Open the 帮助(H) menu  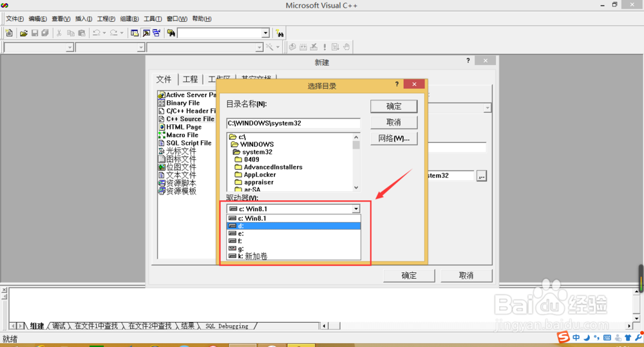[x=202, y=19]
